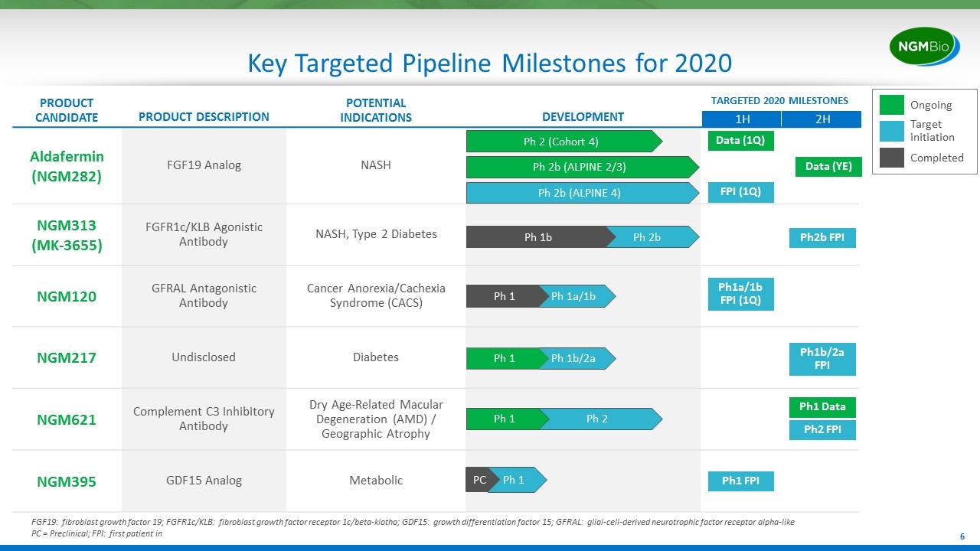Select the blue 'Ph 2b' bar for NGM313
This screenshot has width=980, height=551.
652,237
